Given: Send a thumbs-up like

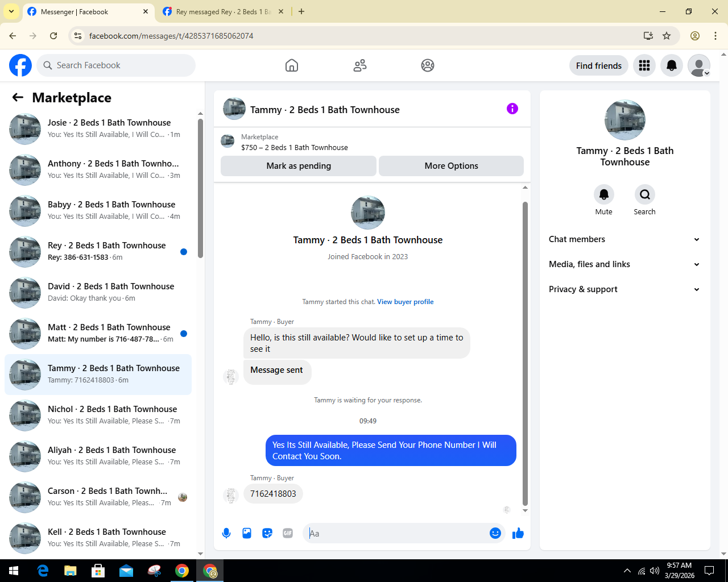Looking at the screenshot, I should pos(518,533).
